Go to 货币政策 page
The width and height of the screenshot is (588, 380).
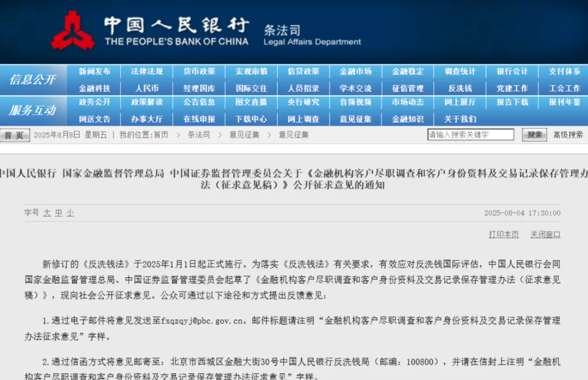click(199, 71)
